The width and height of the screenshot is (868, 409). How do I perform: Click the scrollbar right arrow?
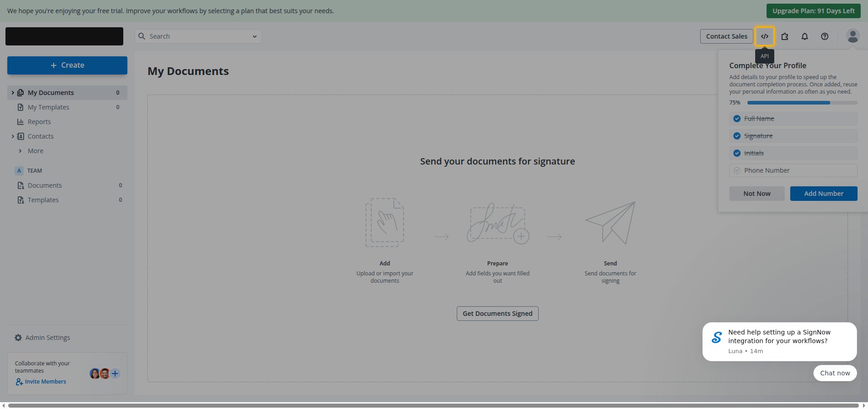click(x=864, y=405)
